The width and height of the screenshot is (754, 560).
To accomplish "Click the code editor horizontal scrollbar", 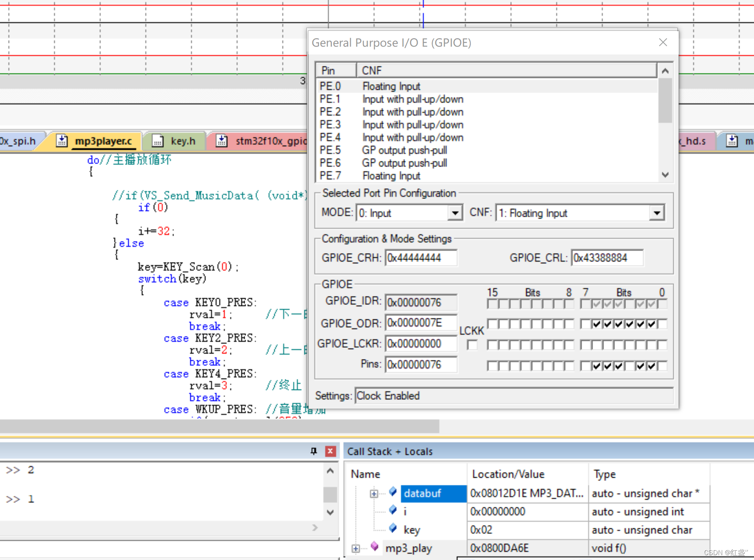I will (x=220, y=426).
